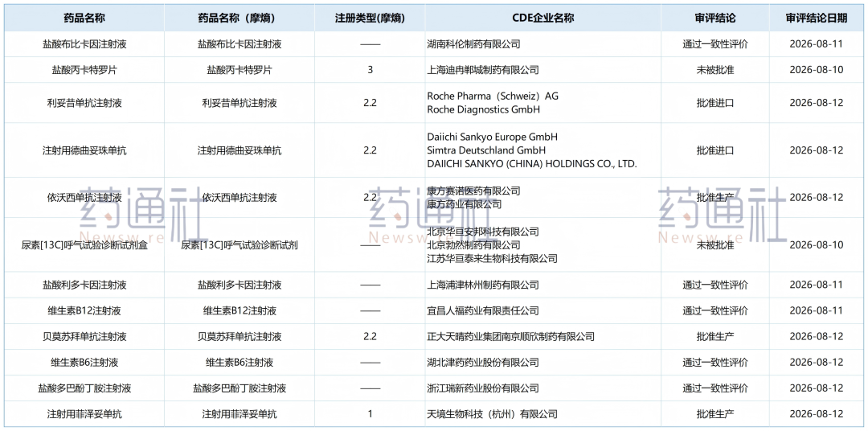The image size is (868, 431).
Task: Select company text 北京华亘安邦科技有限公司
Action: (x=483, y=232)
